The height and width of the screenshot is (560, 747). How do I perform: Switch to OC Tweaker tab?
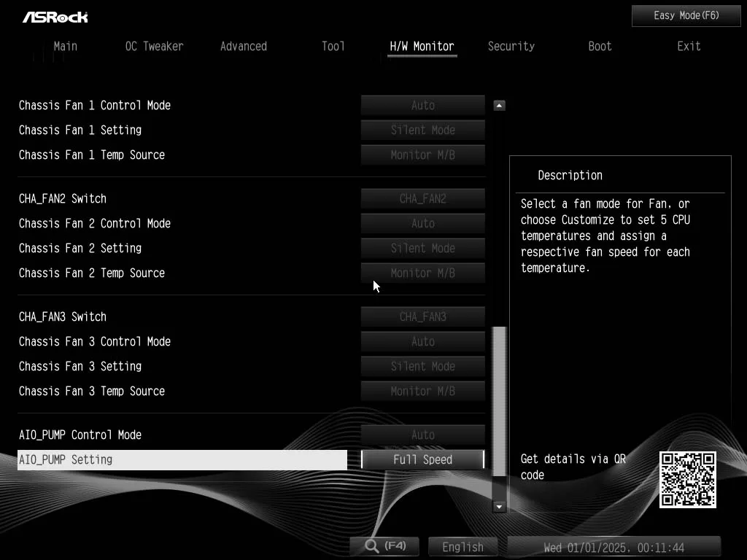click(154, 46)
